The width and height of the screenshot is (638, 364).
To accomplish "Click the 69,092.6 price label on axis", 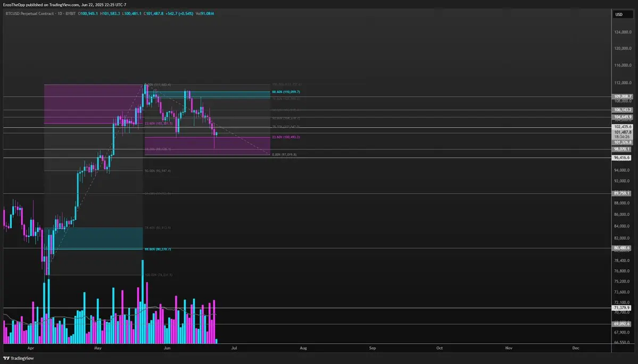I will click(622, 324).
